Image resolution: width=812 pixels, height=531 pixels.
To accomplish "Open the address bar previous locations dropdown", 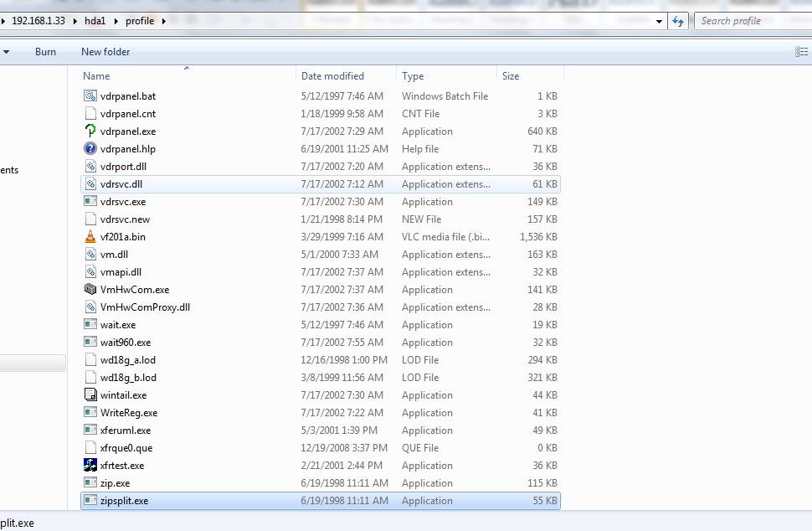I will (x=660, y=21).
